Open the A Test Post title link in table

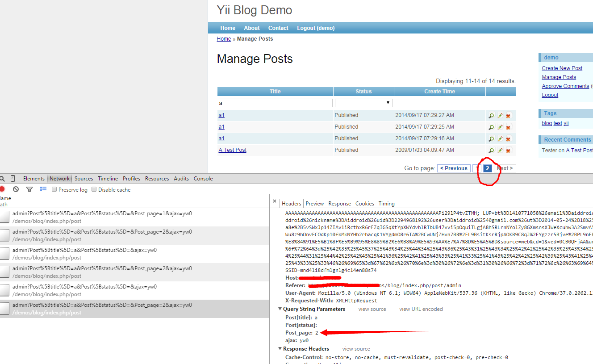coord(233,150)
